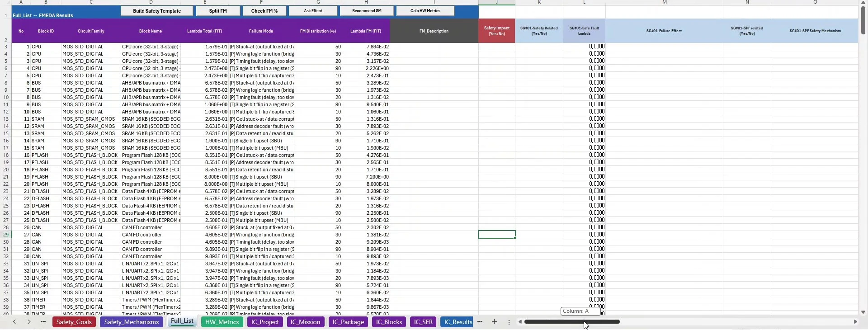Click the Recommend SM button
This screenshot has height=330, width=868.
click(x=367, y=11)
